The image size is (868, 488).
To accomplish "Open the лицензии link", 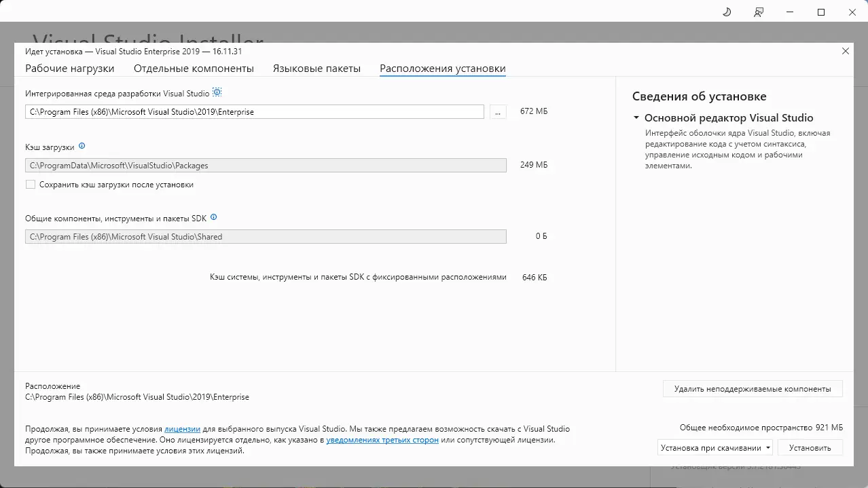I will click(x=182, y=429).
